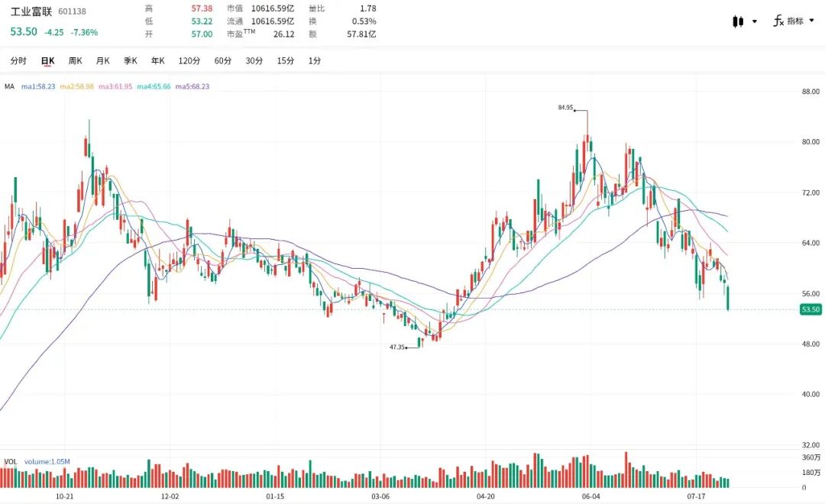Viewport: 825px width, 504px height.
Task: Expand the 指标 dropdown arrow
Action: [811, 21]
